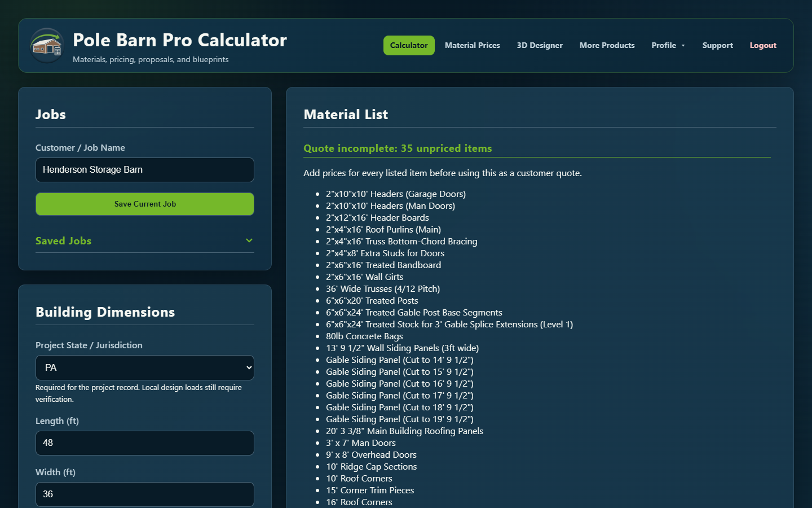812x508 pixels.
Task: Click list item 2"x10"x10' Headers (Garage Doors)
Action: (396, 194)
